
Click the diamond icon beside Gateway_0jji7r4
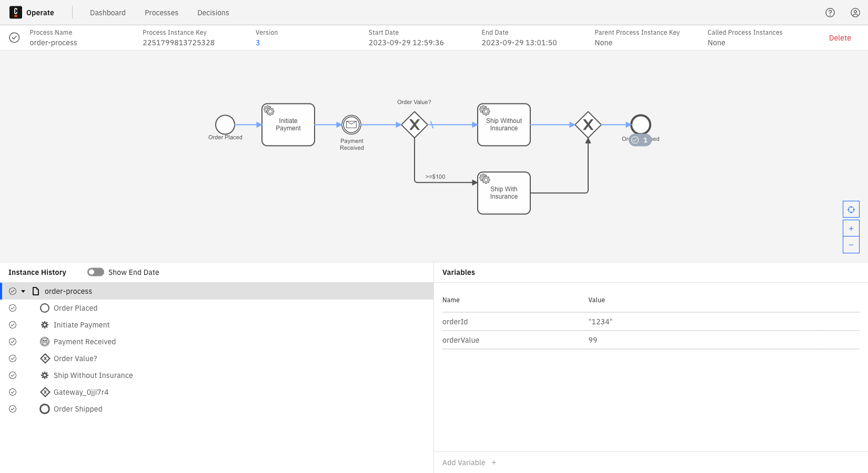tap(45, 392)
